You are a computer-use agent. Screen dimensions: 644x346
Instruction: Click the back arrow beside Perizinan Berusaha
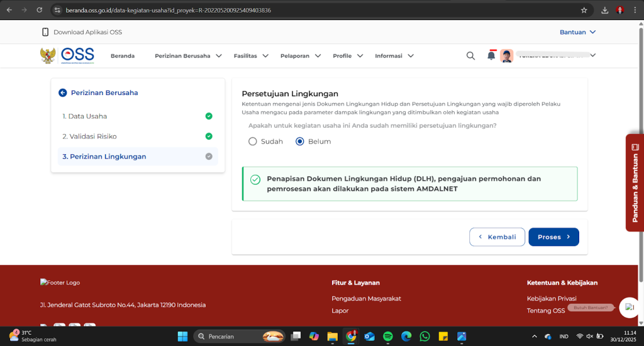(62, 93)
